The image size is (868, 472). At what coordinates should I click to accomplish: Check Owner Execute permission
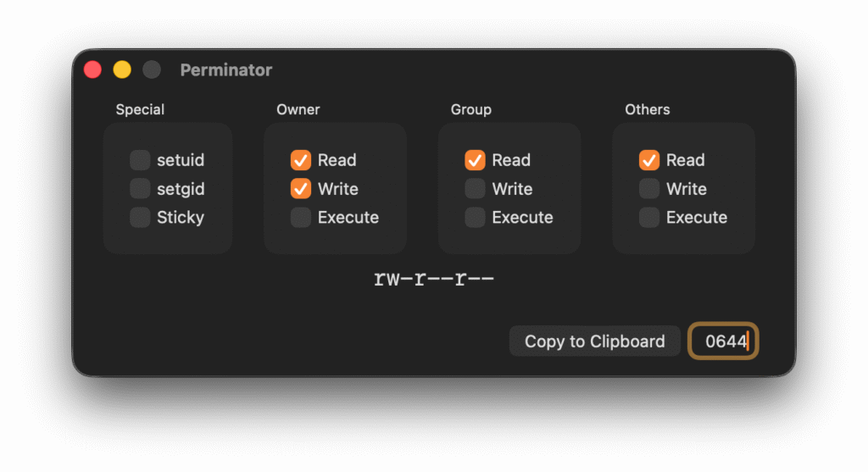click(301, 218)
